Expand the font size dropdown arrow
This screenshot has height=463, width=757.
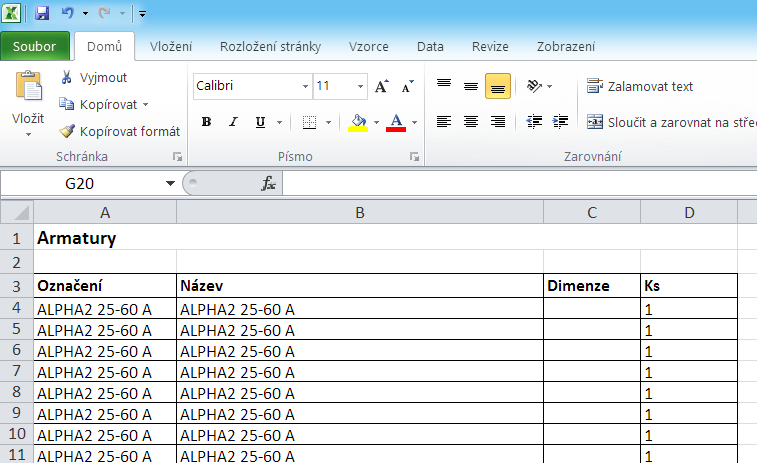[360, 86]
